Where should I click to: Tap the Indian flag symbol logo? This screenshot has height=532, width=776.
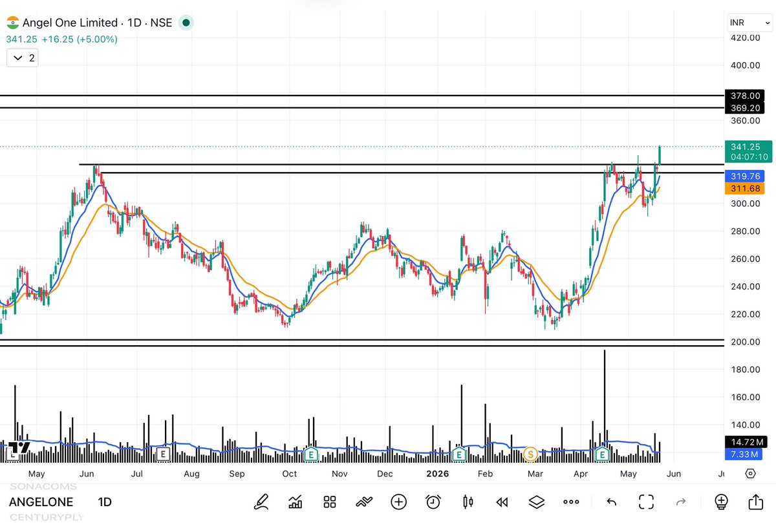pyautogui.click(x=13, y=23)
